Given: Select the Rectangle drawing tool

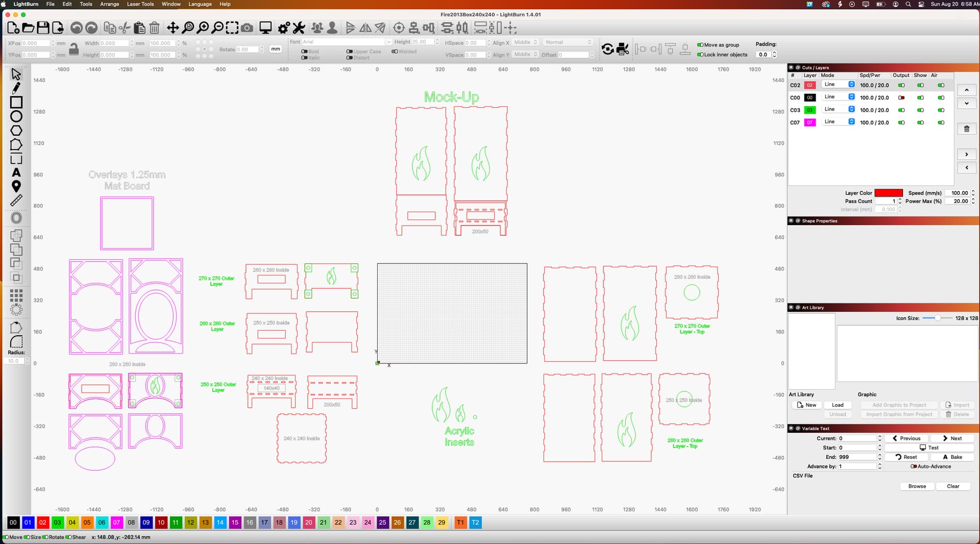Looking at the screenshot, I should click(16, 103).
